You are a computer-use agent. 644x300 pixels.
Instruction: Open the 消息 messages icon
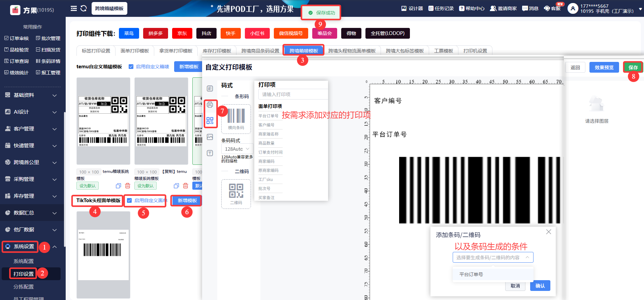(x=525, y=8)
